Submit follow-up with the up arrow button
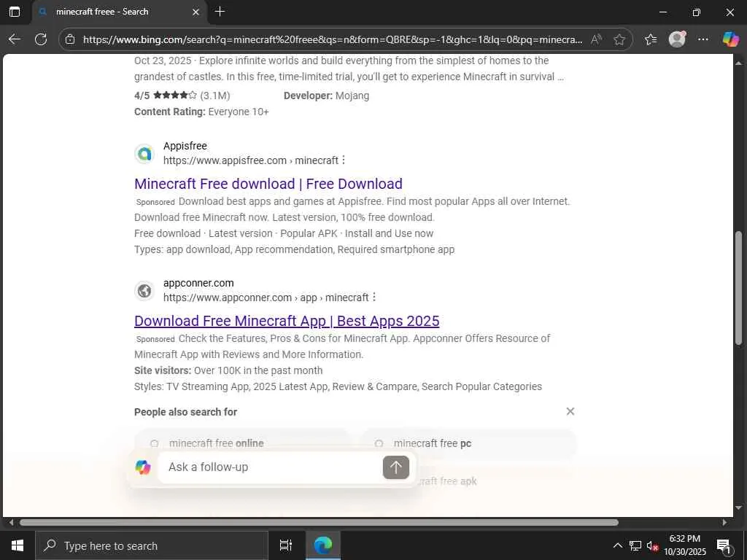 (396, 467)
